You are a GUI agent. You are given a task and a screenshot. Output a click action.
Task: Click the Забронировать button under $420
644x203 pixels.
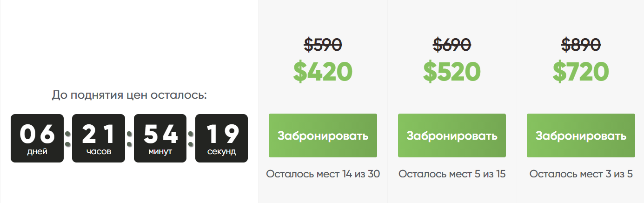(323, 135)
